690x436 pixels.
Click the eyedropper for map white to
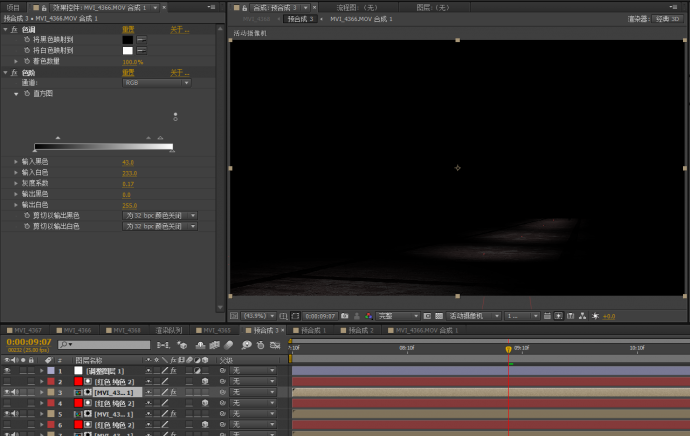(x=141, y=50)
